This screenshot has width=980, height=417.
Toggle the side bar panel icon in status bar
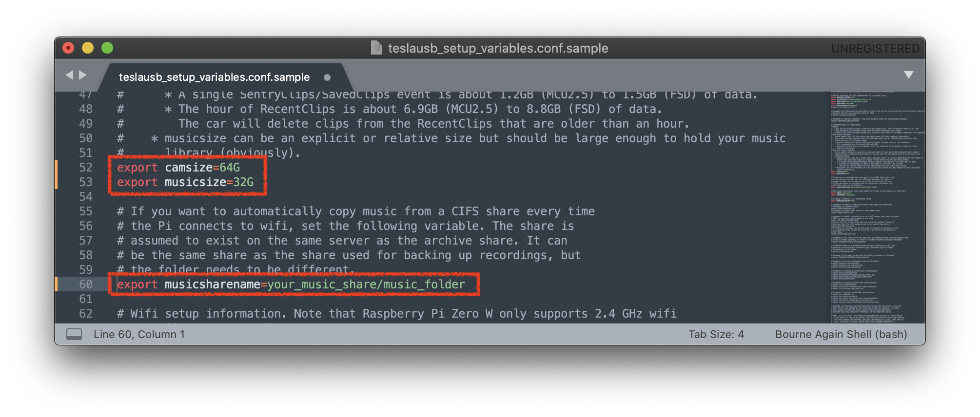[74, 334]
